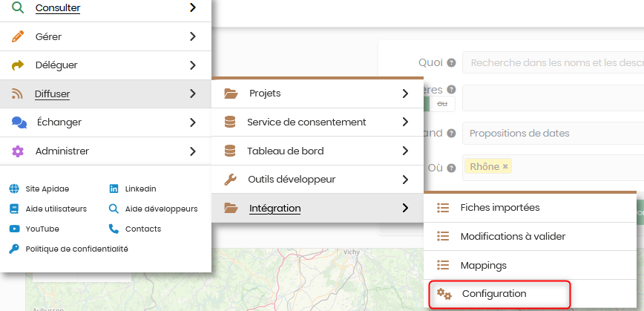
Task: Expand the Déléguer menu chevron
Action: tap(193, 65)
